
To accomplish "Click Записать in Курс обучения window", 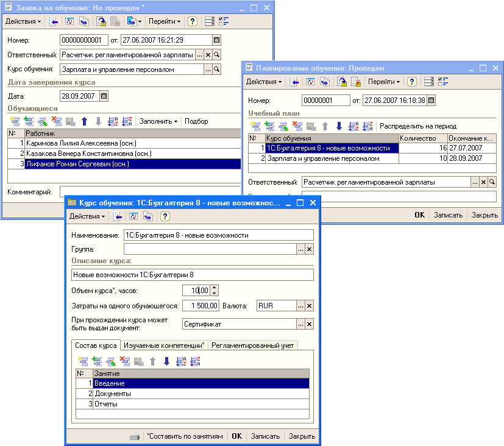I will tap(265, 436).
